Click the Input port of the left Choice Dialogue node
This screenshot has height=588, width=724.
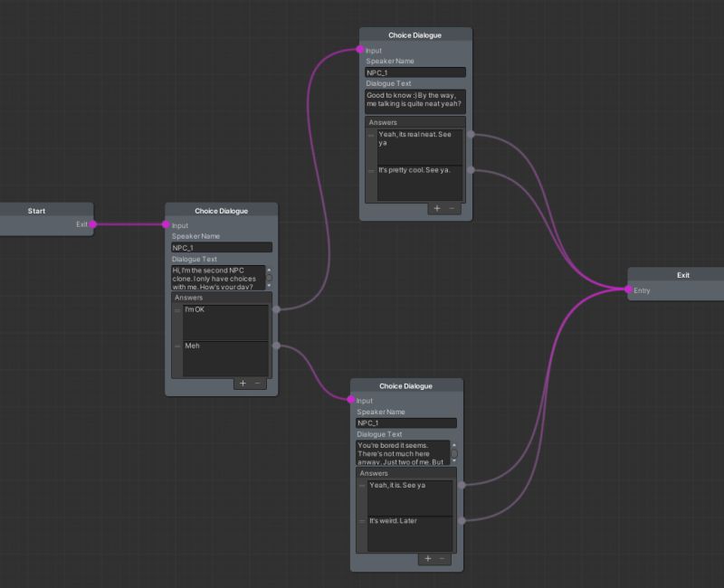point(167,225)
